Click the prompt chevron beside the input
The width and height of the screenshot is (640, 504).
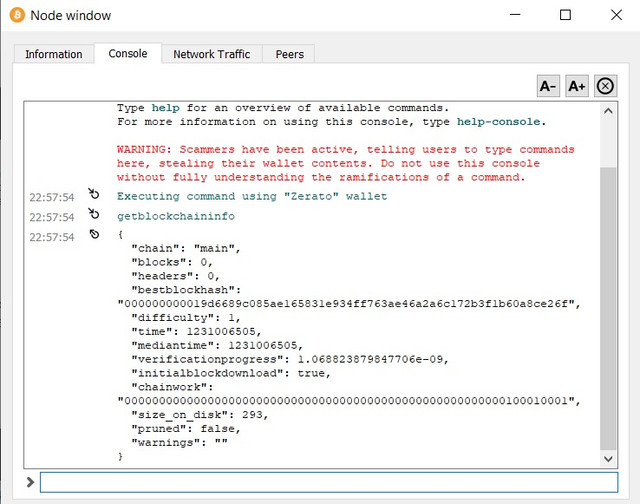(x=30, y=482)
